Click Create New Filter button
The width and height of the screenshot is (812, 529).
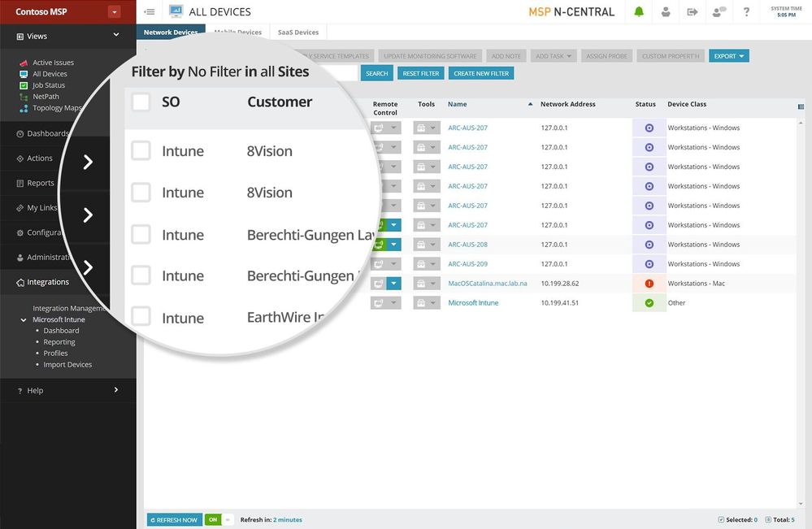[x=481, y=73]
